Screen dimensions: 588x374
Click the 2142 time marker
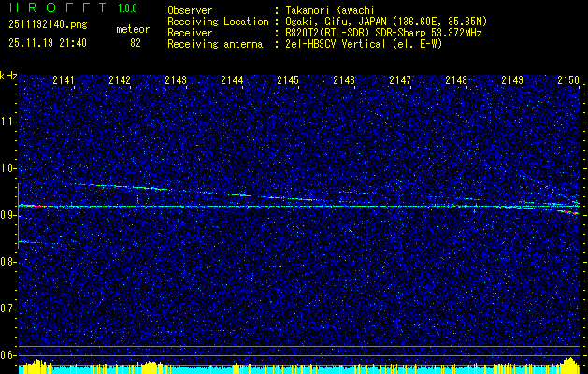click(120, 79)
